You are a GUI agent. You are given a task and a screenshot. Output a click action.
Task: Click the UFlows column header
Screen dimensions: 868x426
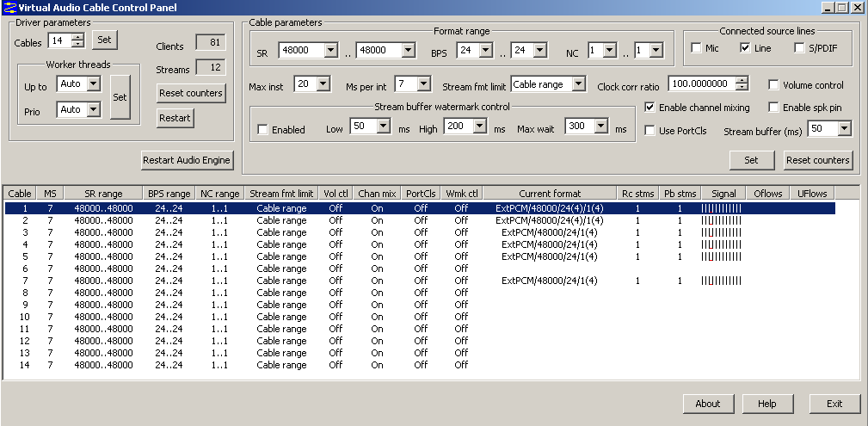[813, 194]
